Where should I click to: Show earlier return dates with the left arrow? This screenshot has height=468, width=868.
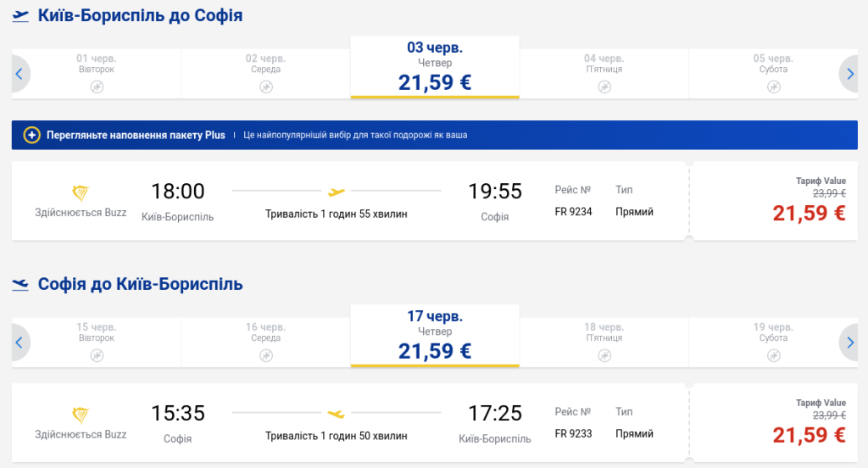[19, 343]
